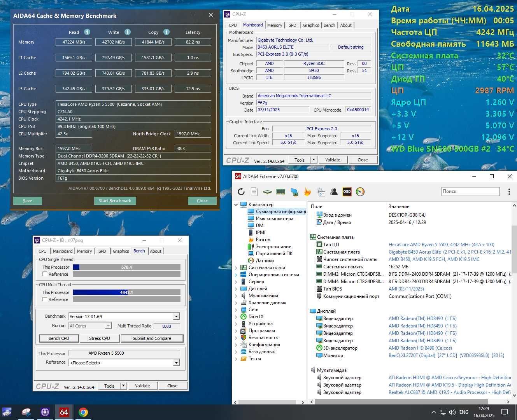This screenshot has height=420, width=517.
Task: Open the gauge benchmark icon in AIDA64 toolbar
Action: 360,192
